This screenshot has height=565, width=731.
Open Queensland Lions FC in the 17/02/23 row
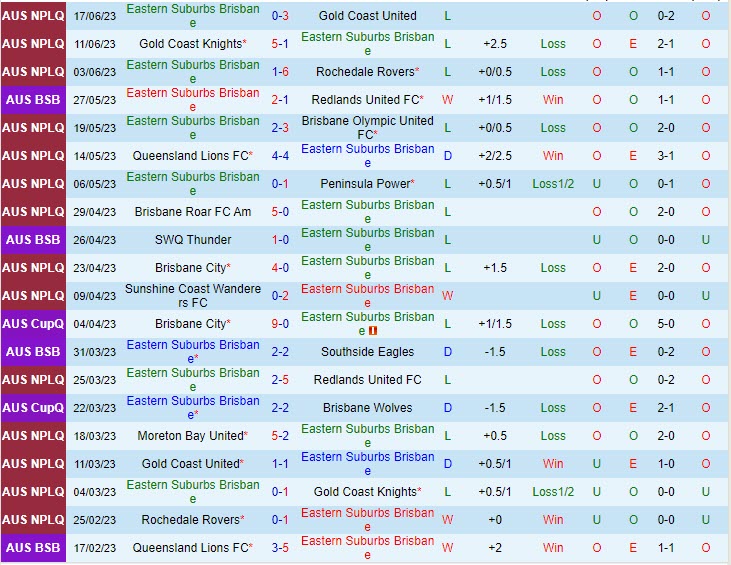pos(193,547)
